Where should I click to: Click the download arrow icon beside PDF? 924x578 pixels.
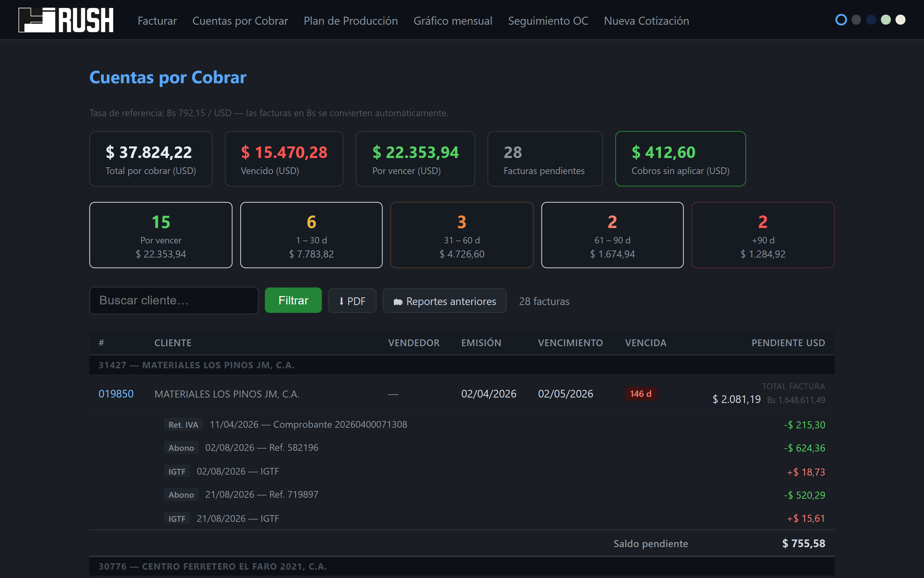(341, 302)
